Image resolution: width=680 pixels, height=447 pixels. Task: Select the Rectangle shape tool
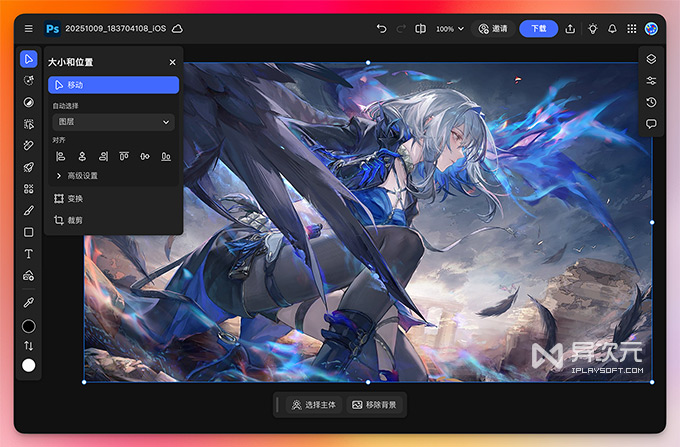click(29, 232)
